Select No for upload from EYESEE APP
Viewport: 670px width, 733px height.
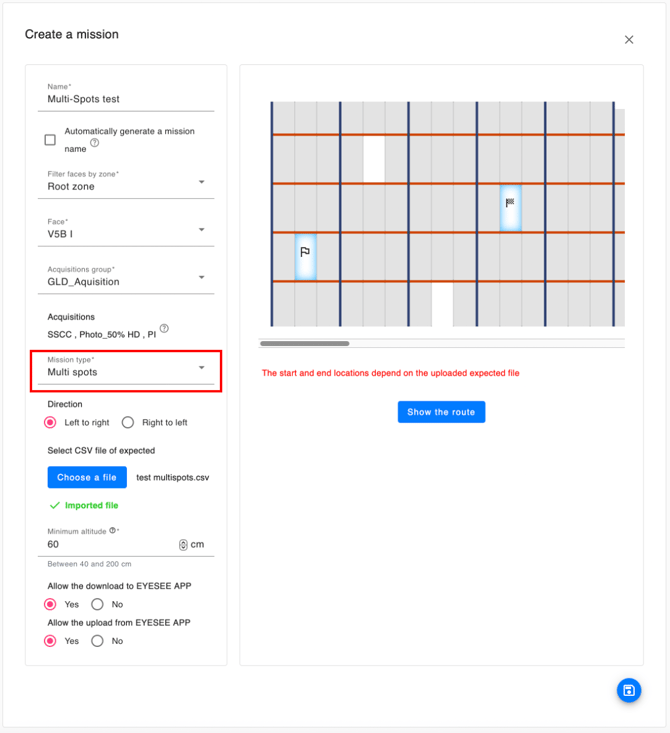(97, 641)
